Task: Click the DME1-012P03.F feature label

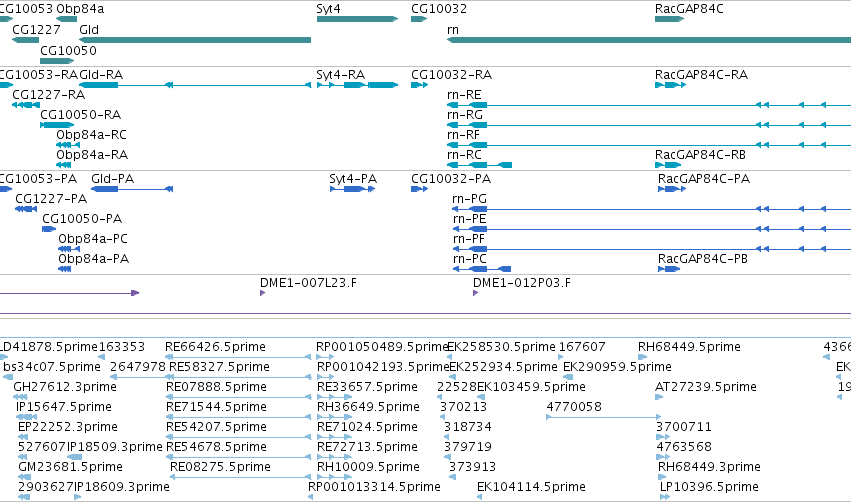Action: pyautogui.click(x=522, y=283)
